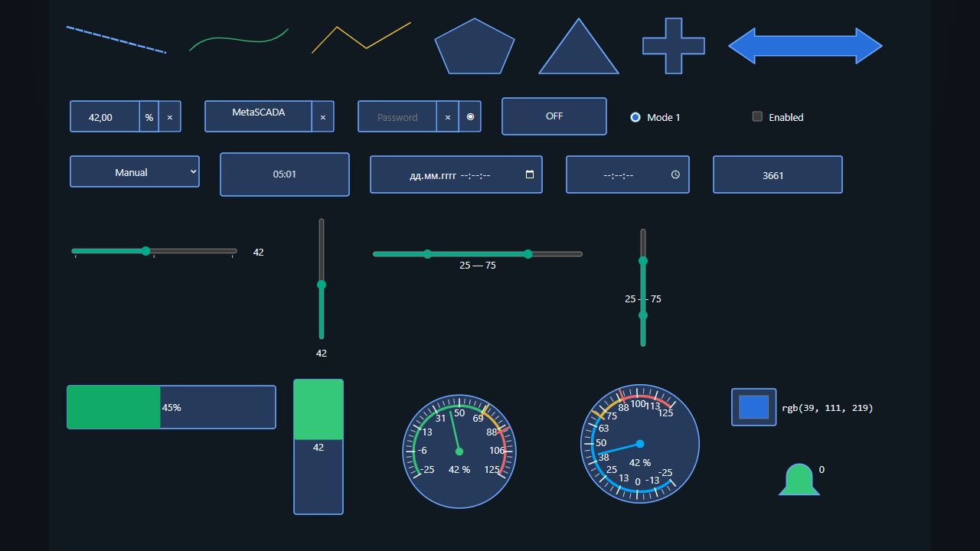Select the Mode 1 radio button

635,117
